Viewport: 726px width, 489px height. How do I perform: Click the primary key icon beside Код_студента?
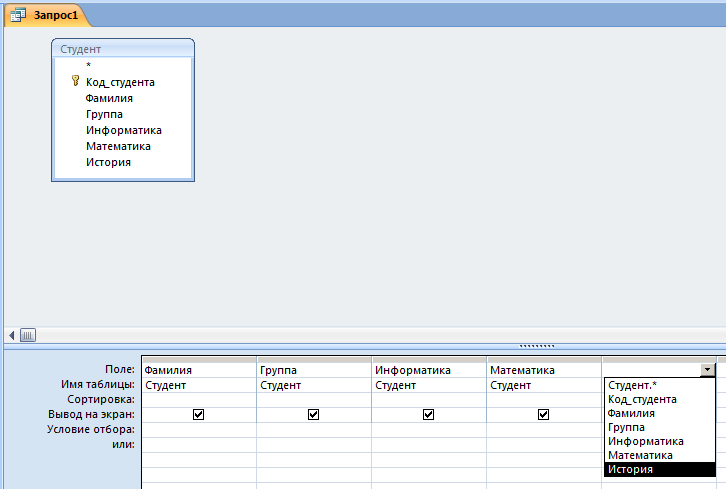point(75,81)
